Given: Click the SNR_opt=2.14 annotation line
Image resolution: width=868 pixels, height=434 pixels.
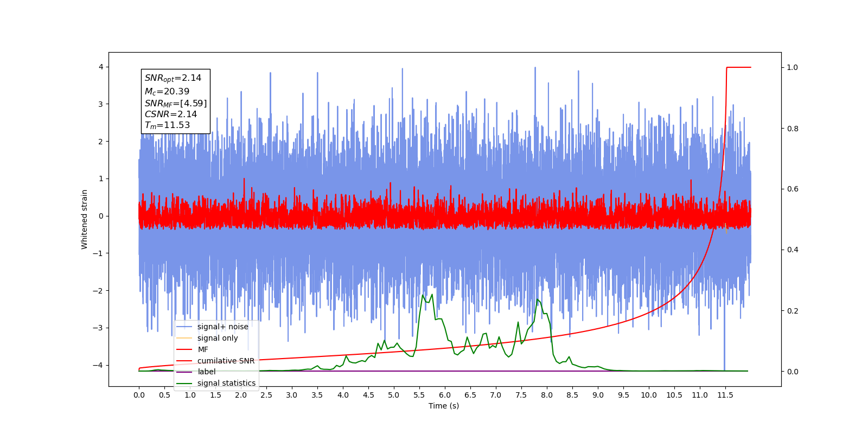Looking at the screenshot, I should click(173, 78).
